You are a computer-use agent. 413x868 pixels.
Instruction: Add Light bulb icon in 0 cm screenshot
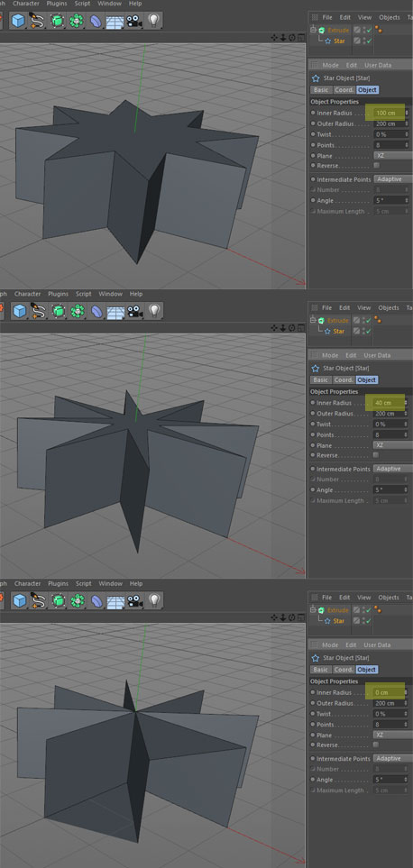(154, 600)
